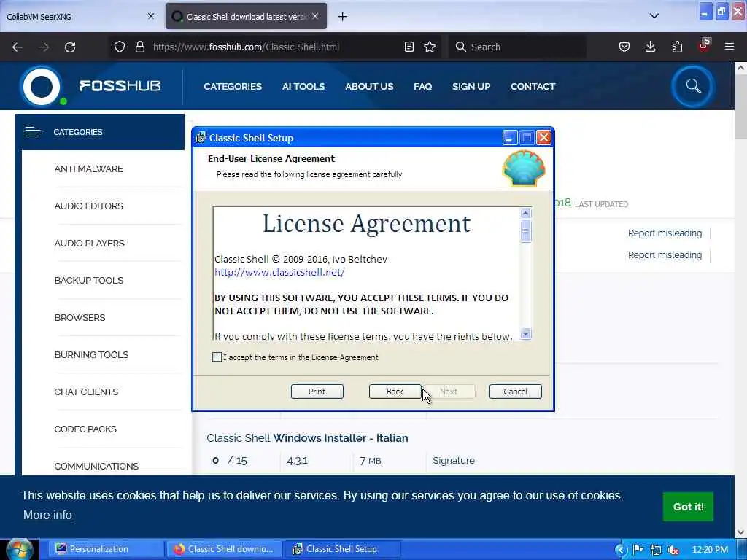Open the Firefox hamburger menu

coord(729,47)
